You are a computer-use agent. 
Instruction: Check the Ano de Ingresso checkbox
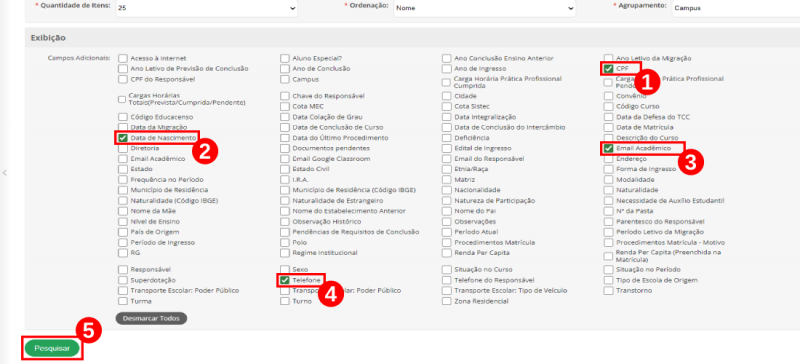[446, 68]
